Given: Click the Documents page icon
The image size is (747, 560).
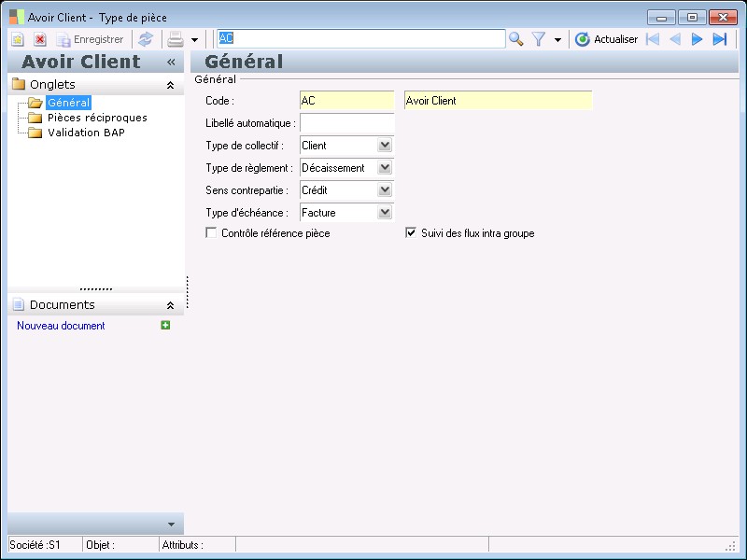Looking at the screenshot, I should pyautogui.click(x=19, y=304).
